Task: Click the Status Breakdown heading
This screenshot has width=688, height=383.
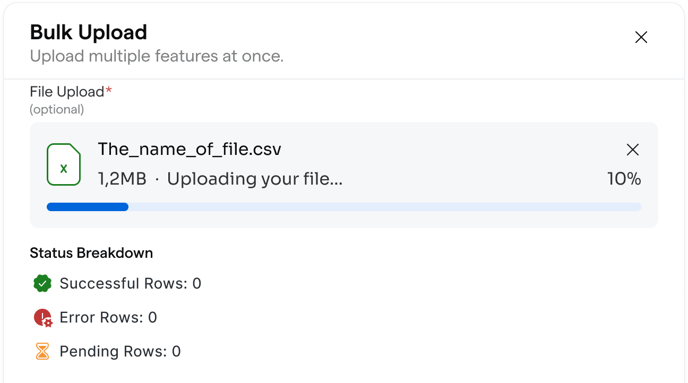Action: (x=91, y=253)
